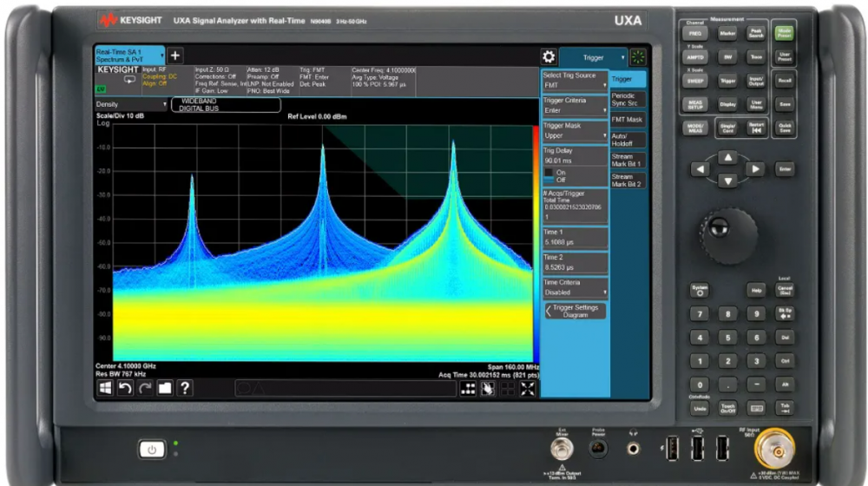This screenshot has width=868, height=486.
Task: Push the Marker hardware key
Action: pyautogui.click(x=727, y=33)
